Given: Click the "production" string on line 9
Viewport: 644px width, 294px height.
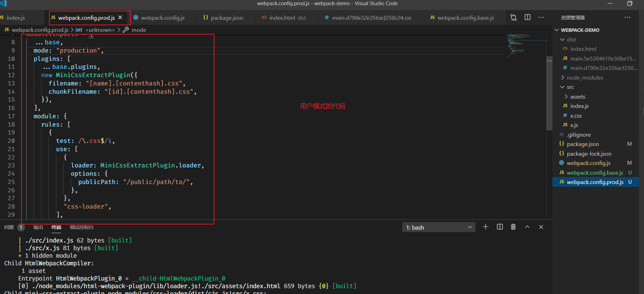Looking at the screenshot, I should [78, 50].
